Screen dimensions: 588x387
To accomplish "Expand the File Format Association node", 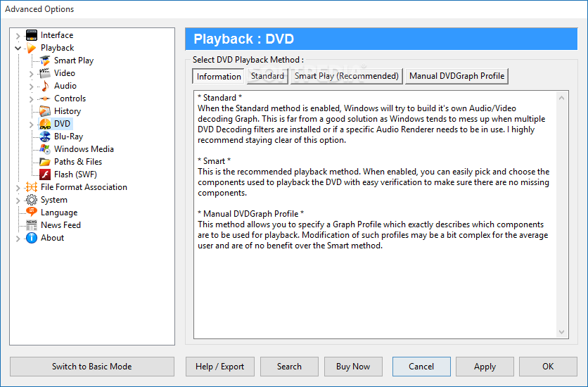I will 18,187.
